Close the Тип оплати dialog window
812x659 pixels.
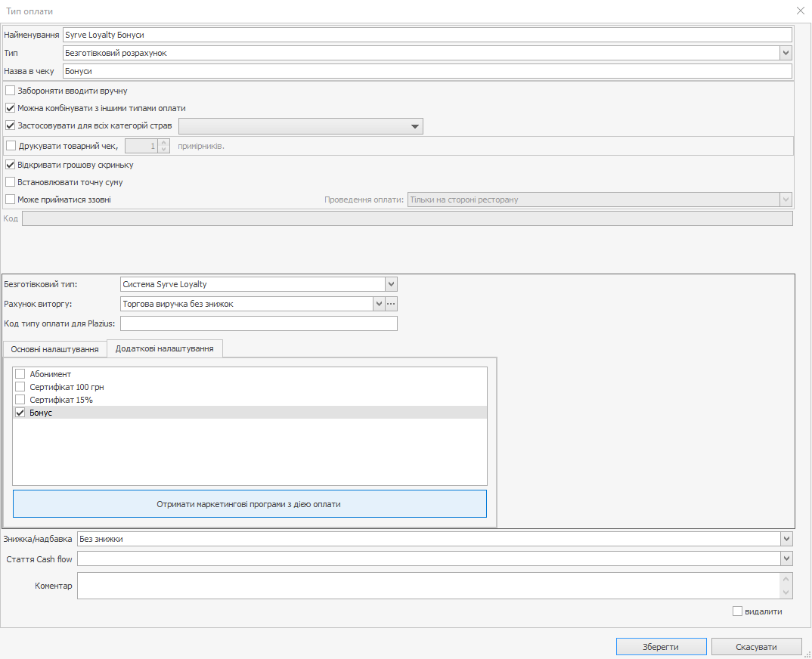pos(801,11)
